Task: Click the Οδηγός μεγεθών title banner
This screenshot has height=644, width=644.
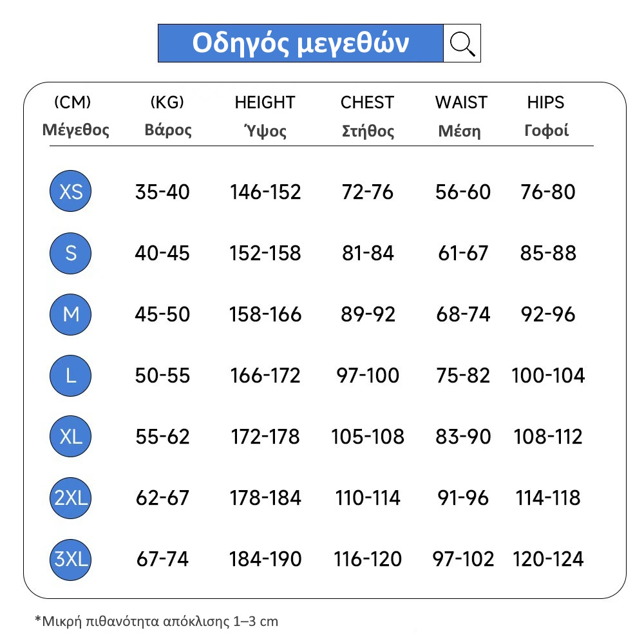Action: coord(301,43)
